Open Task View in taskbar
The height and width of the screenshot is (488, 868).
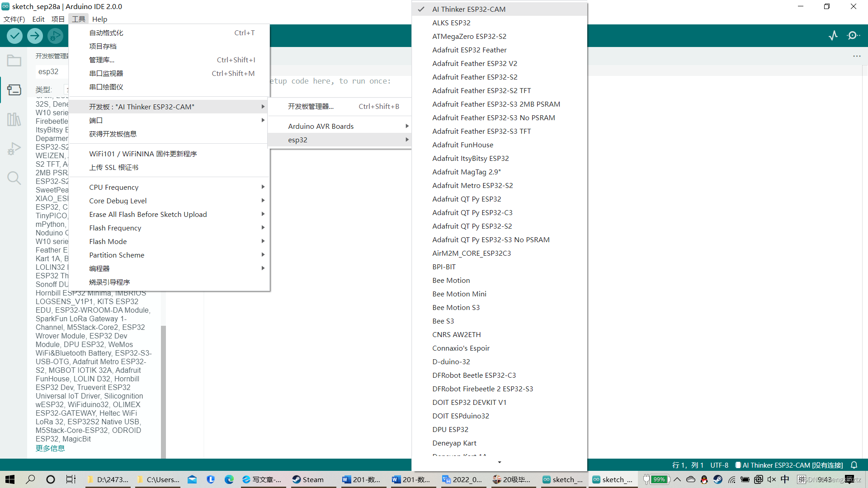(x=71, y=479)
